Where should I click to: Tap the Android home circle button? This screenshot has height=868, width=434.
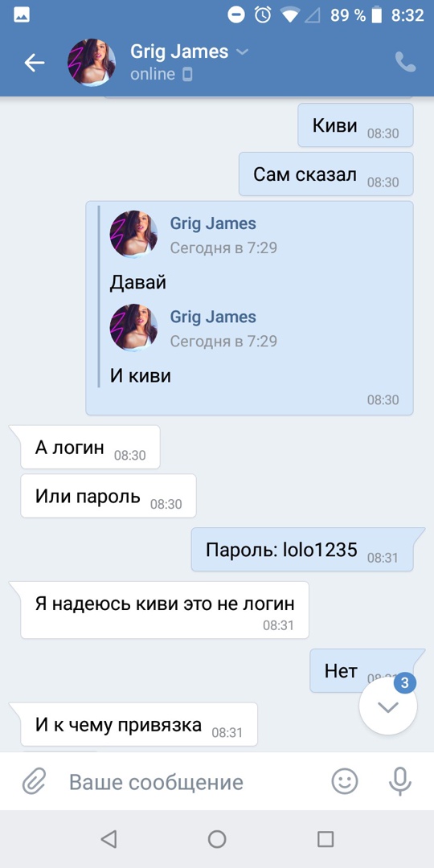217,839
